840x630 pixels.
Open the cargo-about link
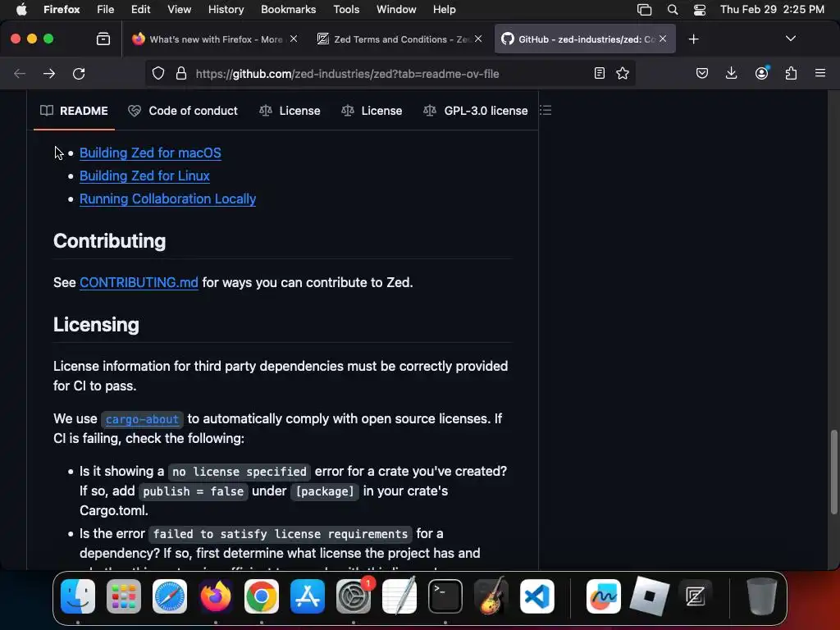pos(142,419)
